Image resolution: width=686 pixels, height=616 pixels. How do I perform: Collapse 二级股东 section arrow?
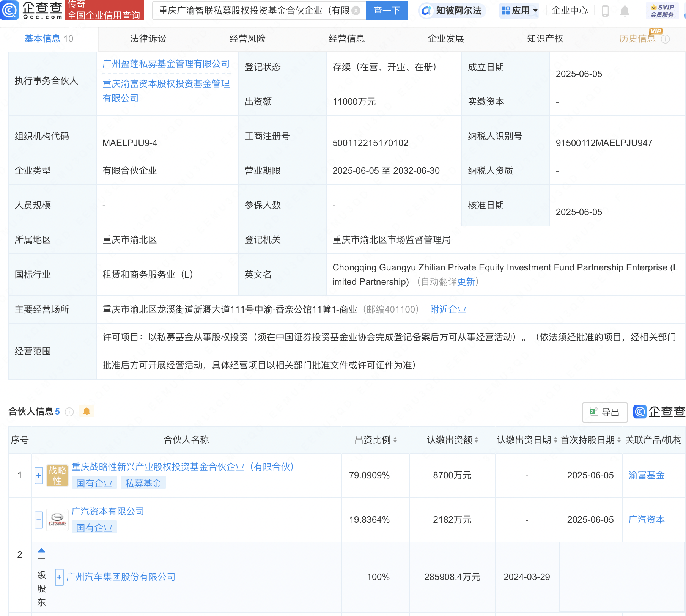click(41, 550)
